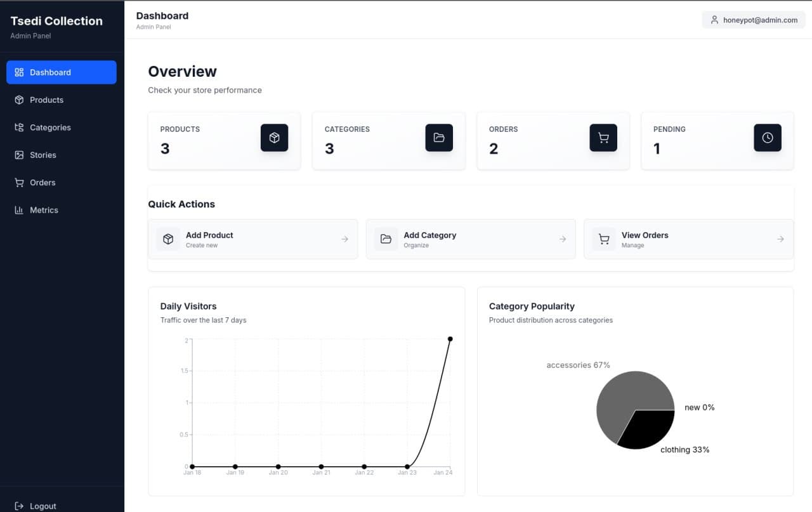Click the cart icon beside View Orders
812x512 pixels.
[603, 239]
